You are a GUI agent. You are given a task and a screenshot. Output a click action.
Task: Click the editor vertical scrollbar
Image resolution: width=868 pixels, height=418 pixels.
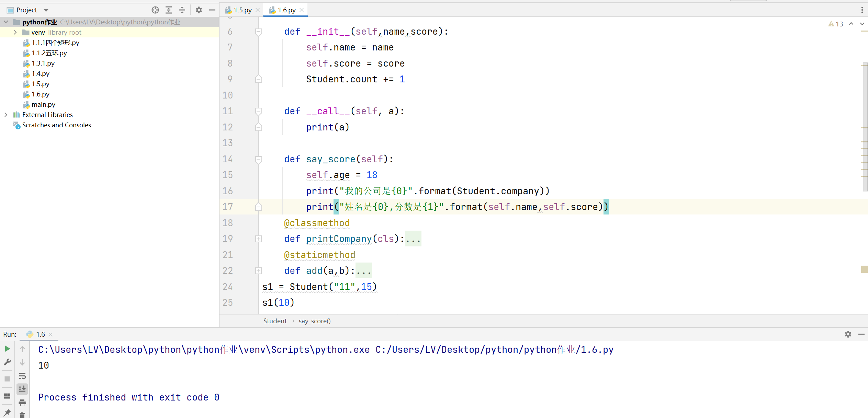[865, 127]
